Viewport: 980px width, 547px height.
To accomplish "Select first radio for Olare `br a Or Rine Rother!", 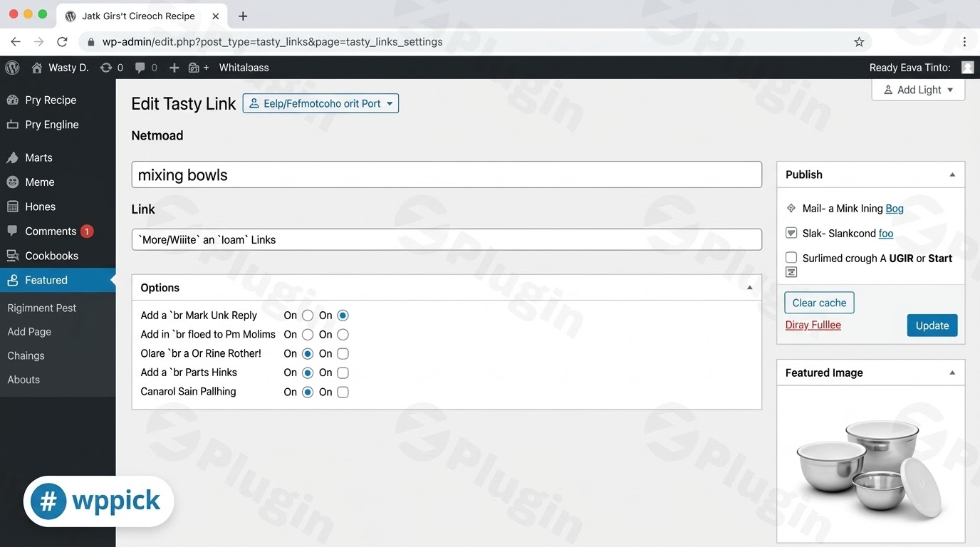I will point(308,354).
